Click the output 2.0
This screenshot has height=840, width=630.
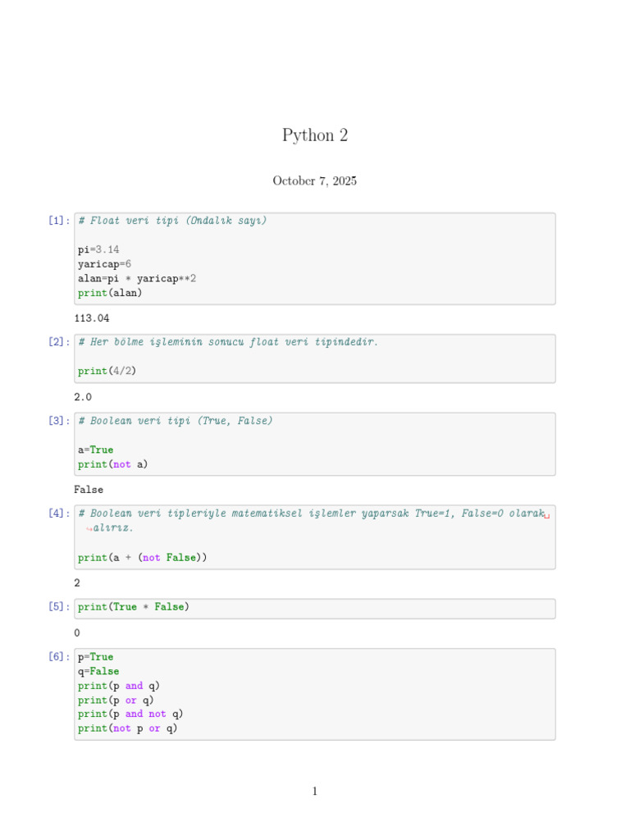(83, 397)
